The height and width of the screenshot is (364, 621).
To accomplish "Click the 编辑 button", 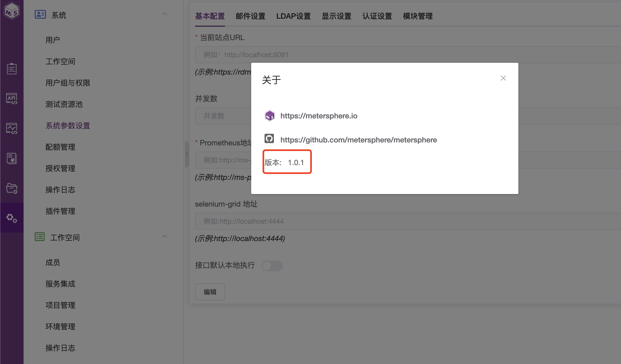I will 210,292.
